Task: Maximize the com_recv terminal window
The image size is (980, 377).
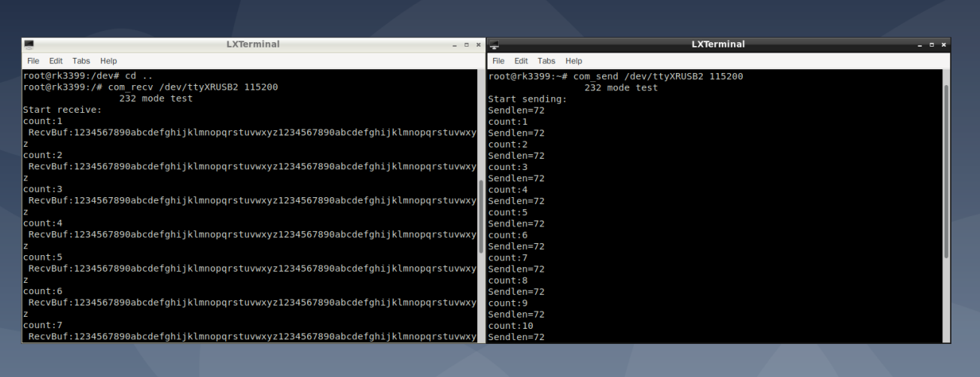Action: (x=467, y=45)
